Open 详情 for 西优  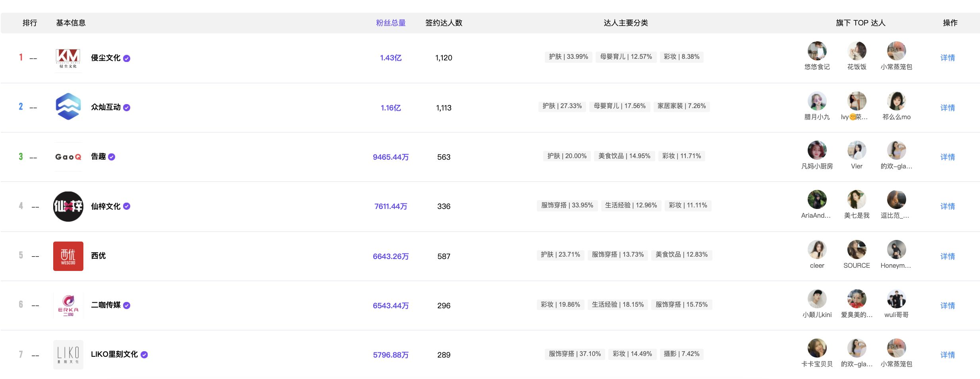[947, 257]
